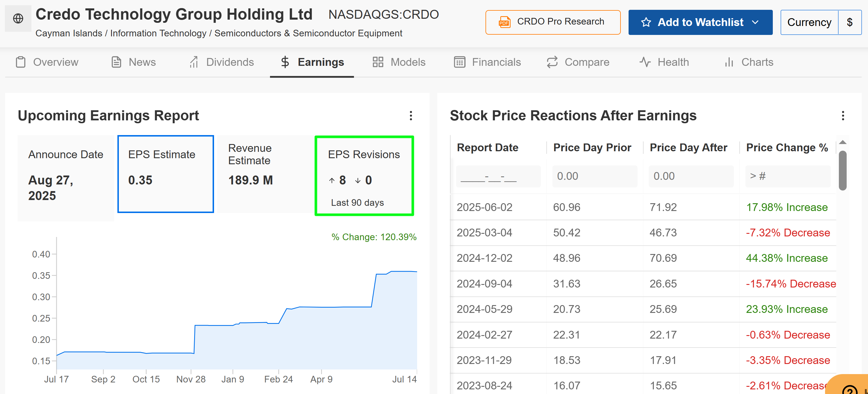This screenshot has width=868, height=394.
Task: Open the Charts tab
Action: [749, 62]
